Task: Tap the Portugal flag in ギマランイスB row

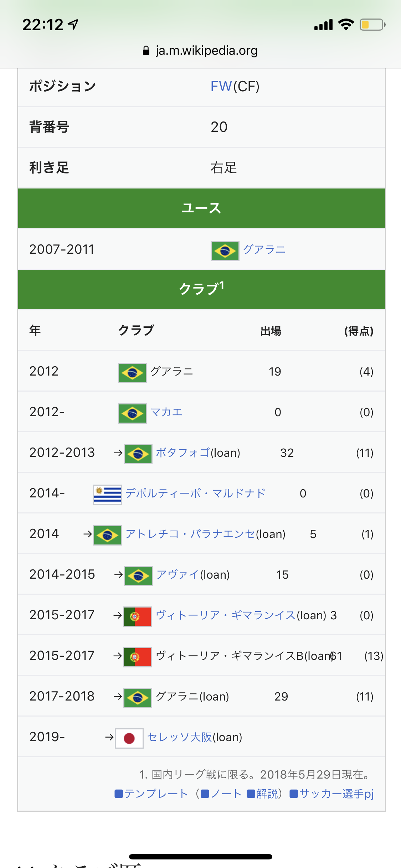Action: pyautogui.click(x=137, y=657)
